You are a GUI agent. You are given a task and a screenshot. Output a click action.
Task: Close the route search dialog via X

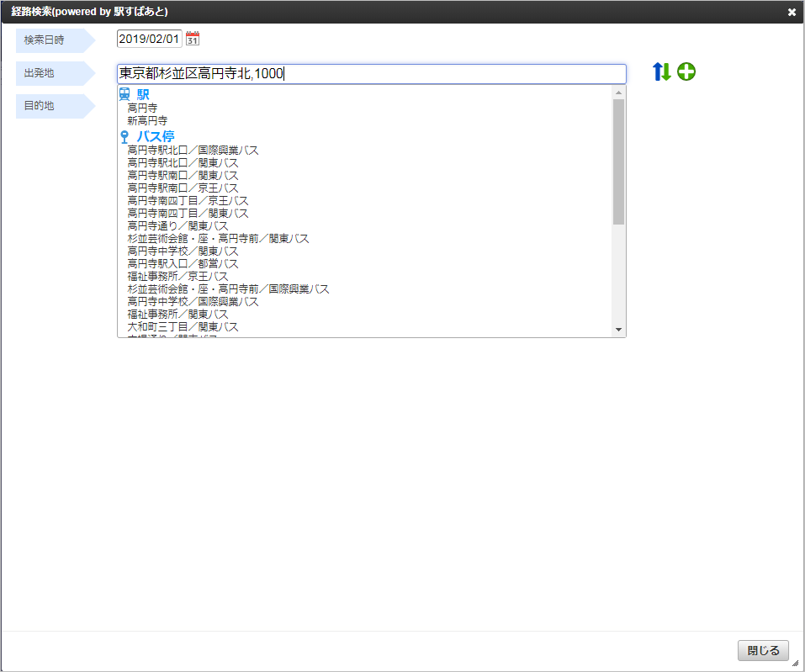tap(792, 12)
